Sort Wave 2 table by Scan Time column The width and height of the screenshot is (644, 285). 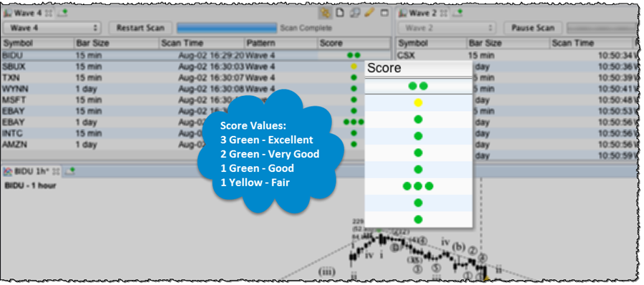tap(592, 43)
